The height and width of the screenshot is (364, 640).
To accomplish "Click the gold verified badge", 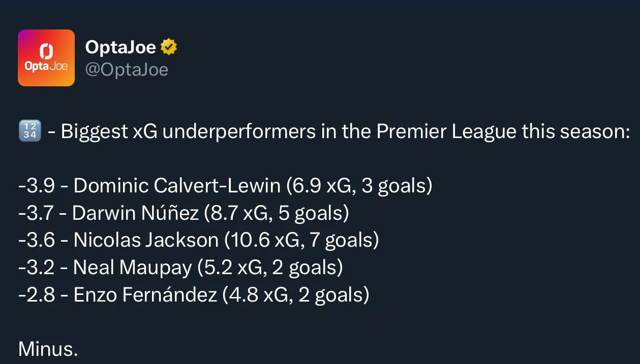I will 169,47.
